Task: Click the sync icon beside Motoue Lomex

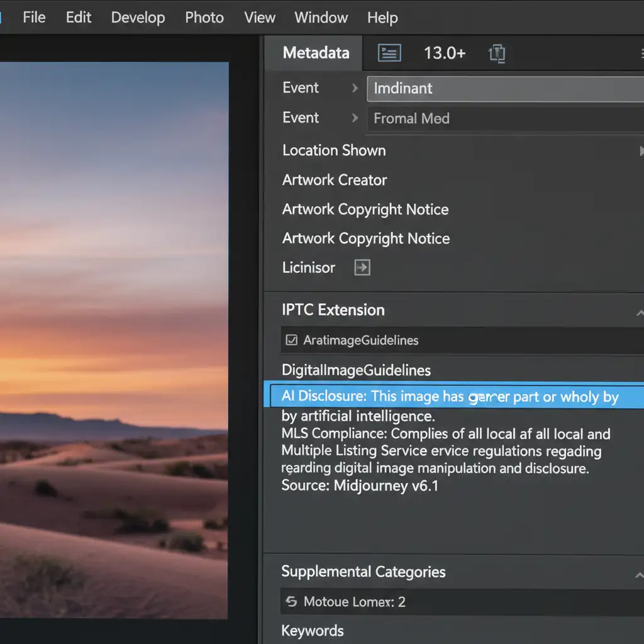Action: [291, 602]
